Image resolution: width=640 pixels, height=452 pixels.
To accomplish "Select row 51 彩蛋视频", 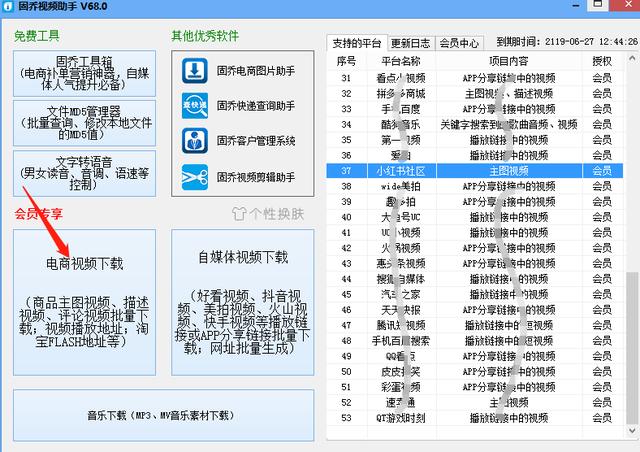I will click(475, 387).
